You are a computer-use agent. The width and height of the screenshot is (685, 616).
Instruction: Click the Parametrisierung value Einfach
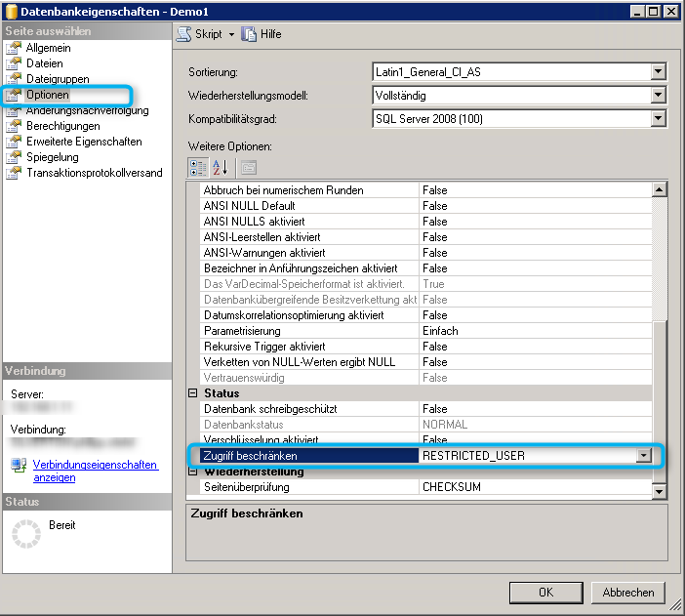(x=440, y=331)
